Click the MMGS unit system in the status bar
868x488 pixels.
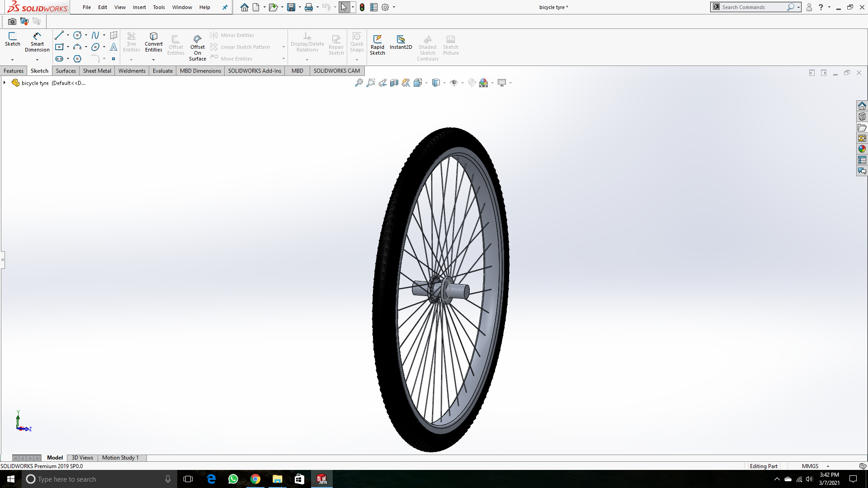pyautogui.click(x=810, y=466)
